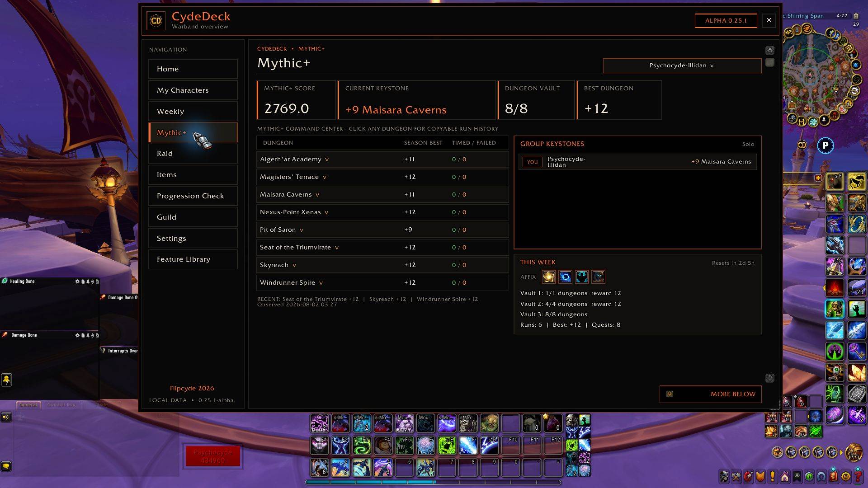Click the blue P button below the minimap
868x488 pixels.
tap(826, 145)
